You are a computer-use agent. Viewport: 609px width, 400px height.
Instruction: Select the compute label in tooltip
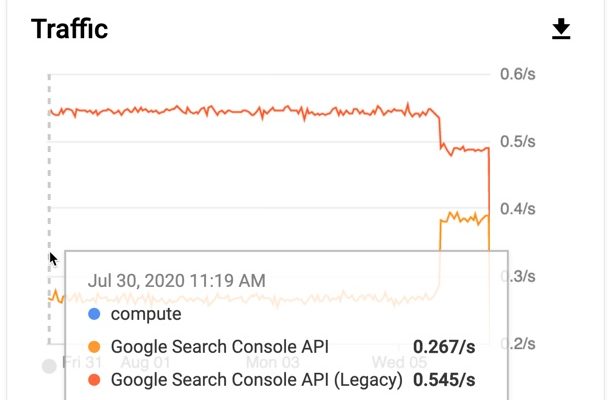click(x=146, y=314)
